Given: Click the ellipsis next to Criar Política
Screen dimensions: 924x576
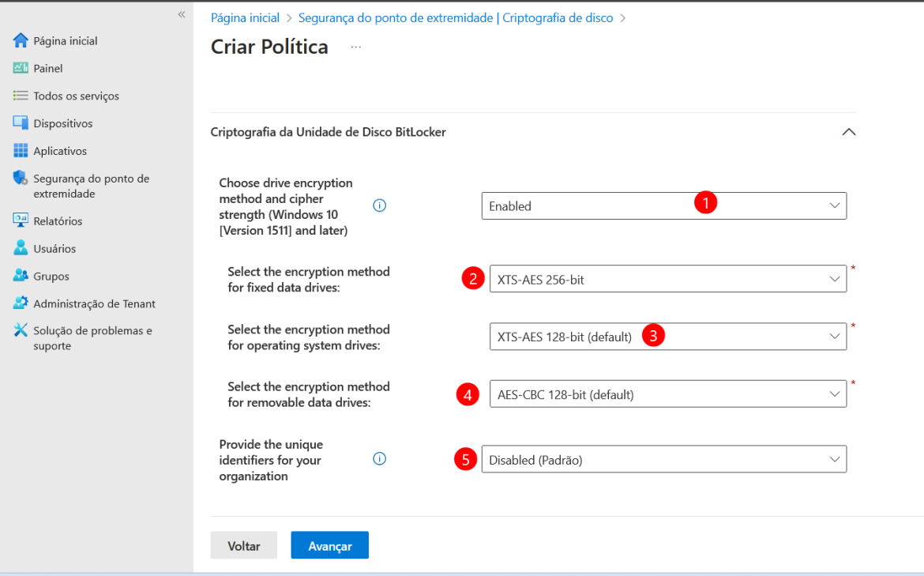Looking at the screenshot, I should coord(355,47).
